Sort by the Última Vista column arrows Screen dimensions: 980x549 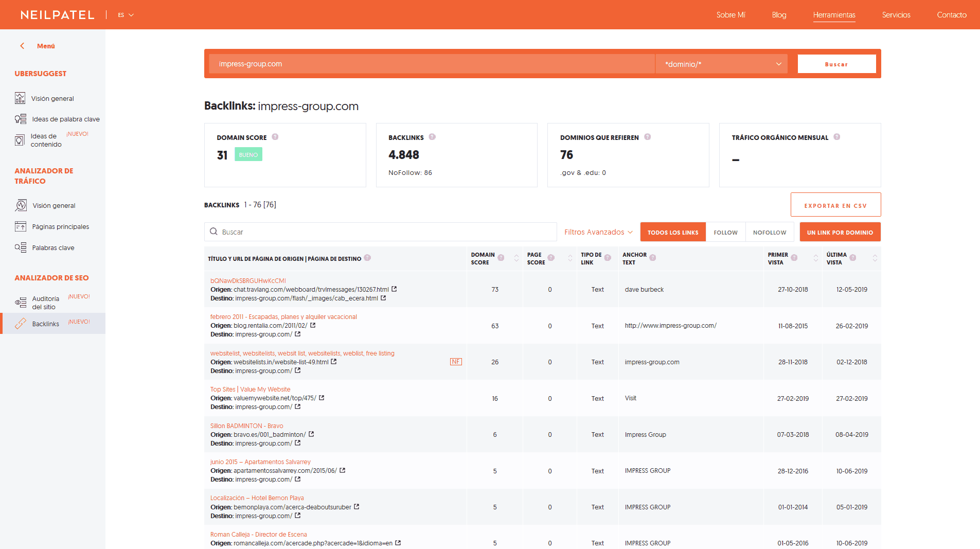(x=875, y=258)
